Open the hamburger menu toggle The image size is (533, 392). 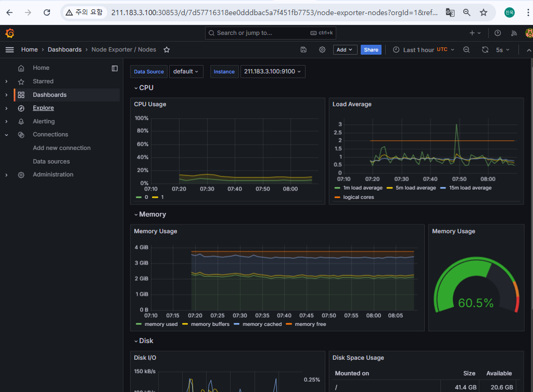coord(9,49)
